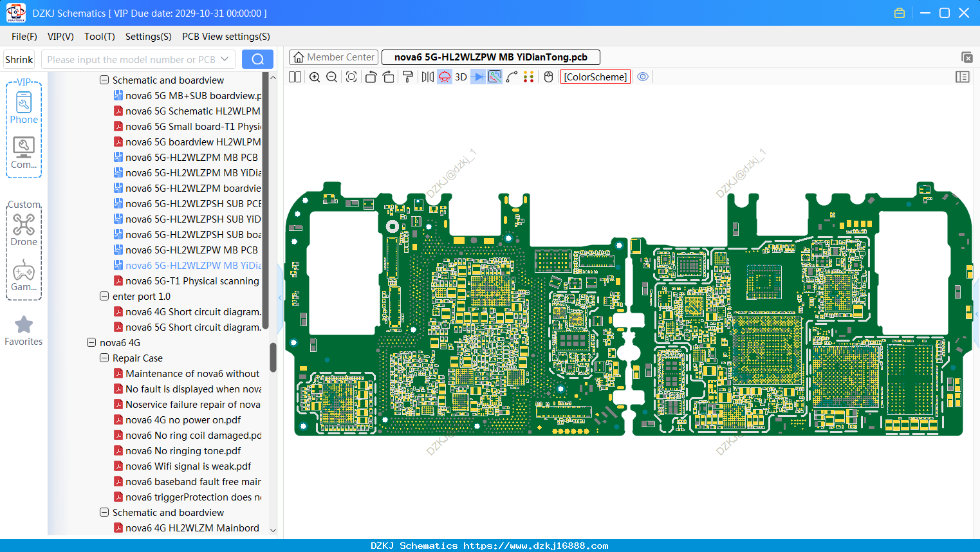980x552 pixels.
Task: Open the window list icon at tab bar right
Action: point(966,57)
